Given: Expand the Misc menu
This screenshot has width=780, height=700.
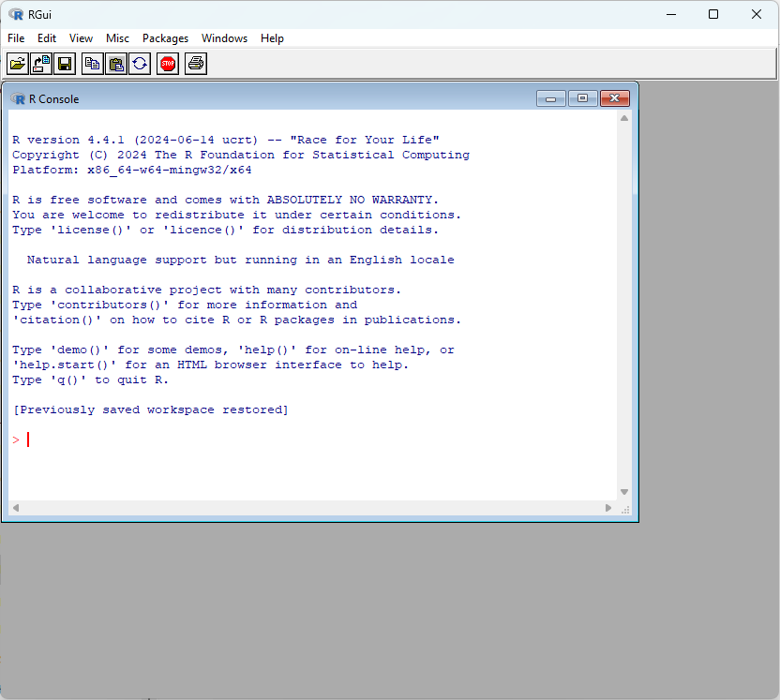Looking at the screenshot, I should pyautogui.click(x=118, y=38).
